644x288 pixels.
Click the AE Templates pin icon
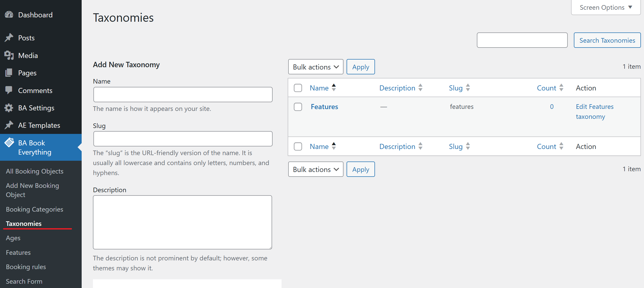pos(9,125)
